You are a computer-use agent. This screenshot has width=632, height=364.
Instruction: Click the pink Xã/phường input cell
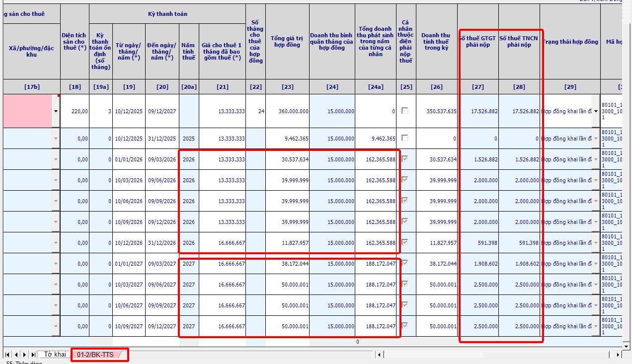tap(27, 111)
